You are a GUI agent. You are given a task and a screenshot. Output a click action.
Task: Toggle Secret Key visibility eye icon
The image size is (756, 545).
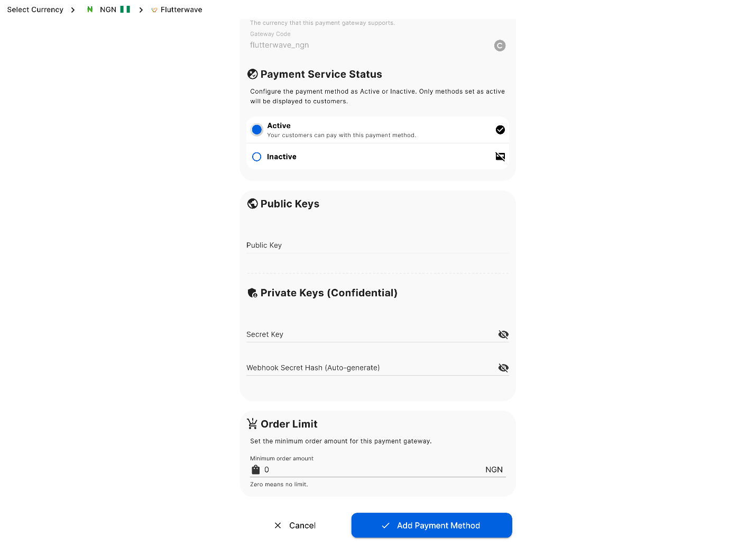pos(503,334)
